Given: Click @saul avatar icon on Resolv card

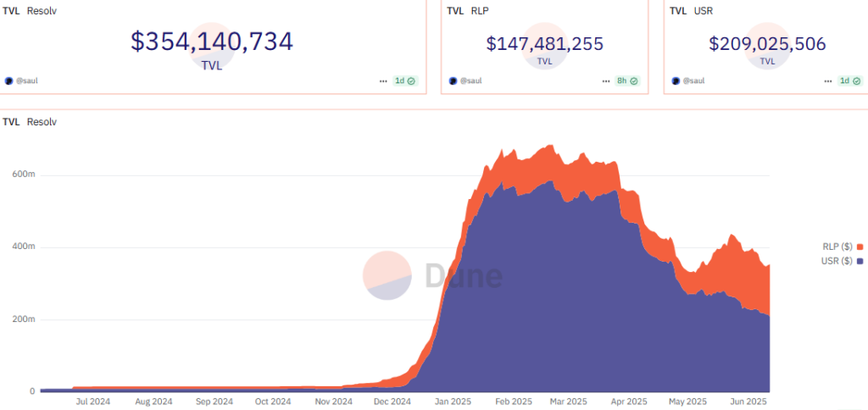Looking at the screenshot, I should pos(8,80).
